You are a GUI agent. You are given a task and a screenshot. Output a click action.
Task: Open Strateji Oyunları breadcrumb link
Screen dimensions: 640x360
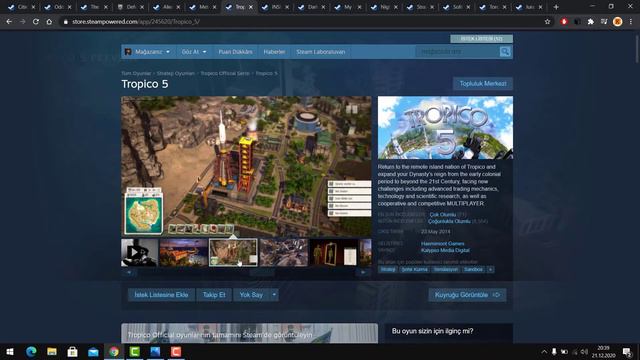176,73
